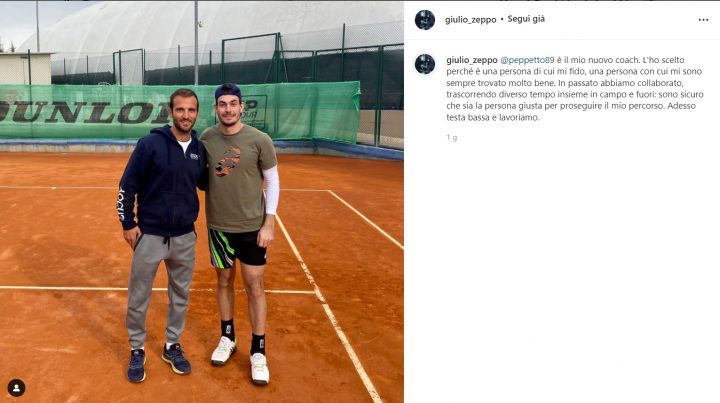Open the @peppetto89 mention link
The width and height of the screenshot is (720, 403).
click(527, 60)
